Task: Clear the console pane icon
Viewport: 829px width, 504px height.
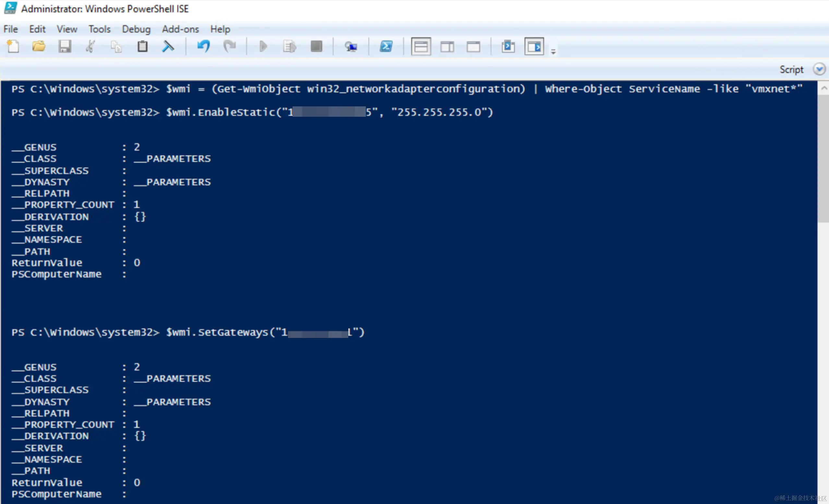Action: coord(168,46)
